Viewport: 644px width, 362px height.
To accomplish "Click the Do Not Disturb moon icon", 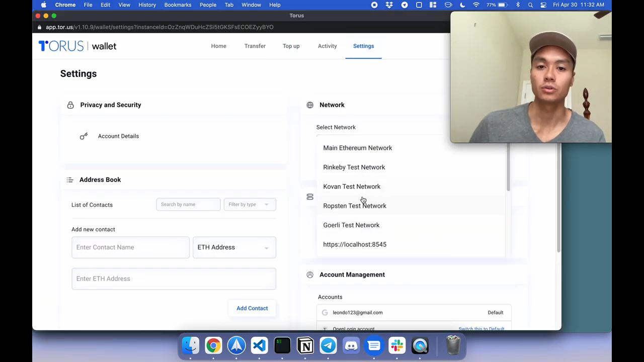I will pyautogui.click(x=462, y=5).
